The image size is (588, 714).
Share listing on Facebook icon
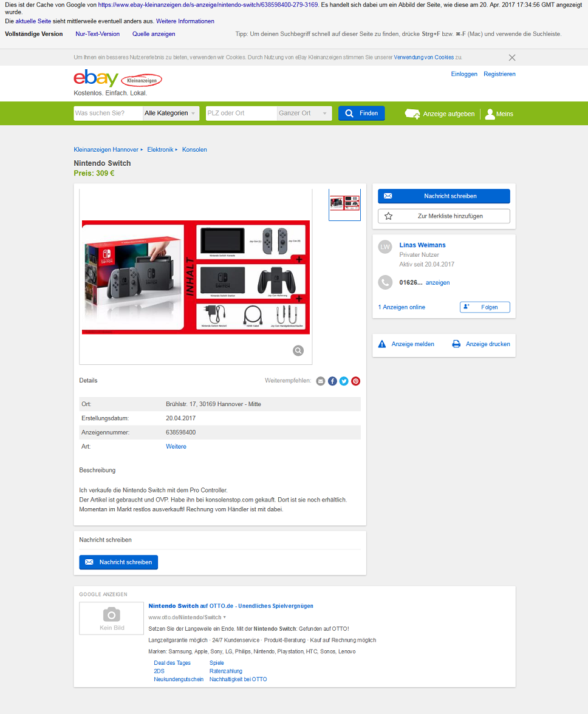click(332, 381)
